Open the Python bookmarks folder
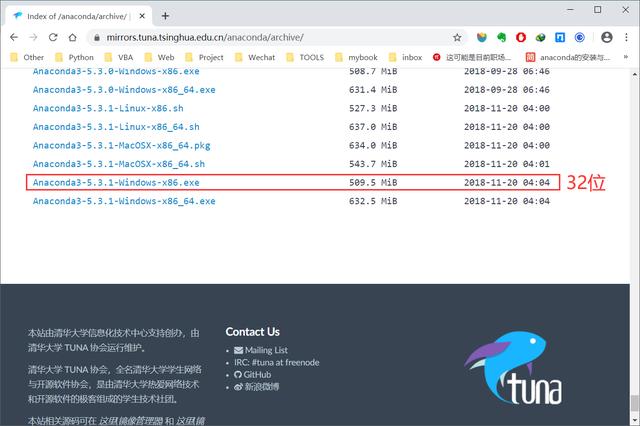Image resolution: width=640 pixels, height=426 pixels. point(74,58)
